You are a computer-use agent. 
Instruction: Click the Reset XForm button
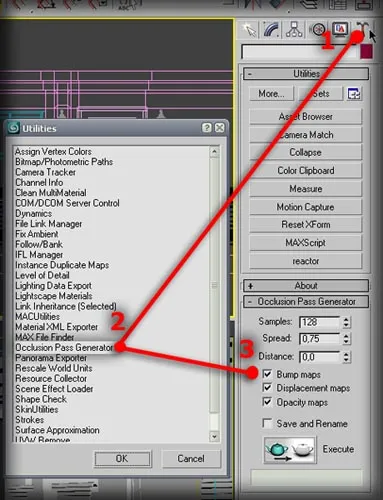(x=305, y=225)
